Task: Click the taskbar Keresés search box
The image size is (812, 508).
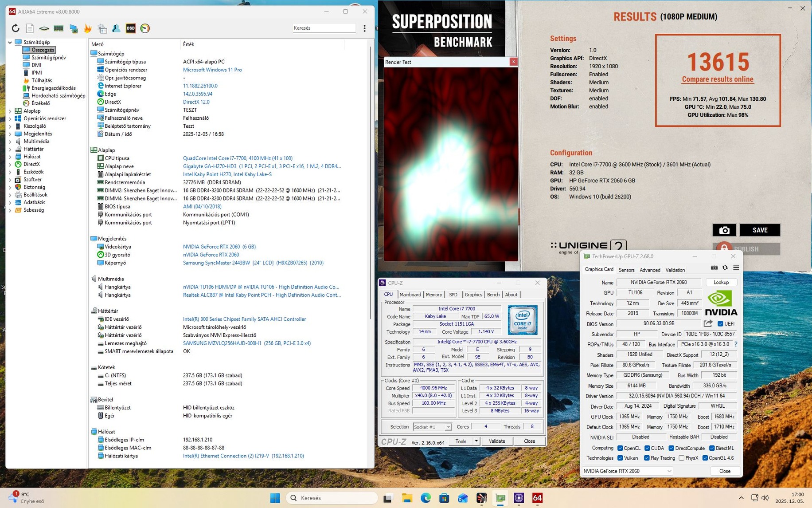Action: coord(332,498)
